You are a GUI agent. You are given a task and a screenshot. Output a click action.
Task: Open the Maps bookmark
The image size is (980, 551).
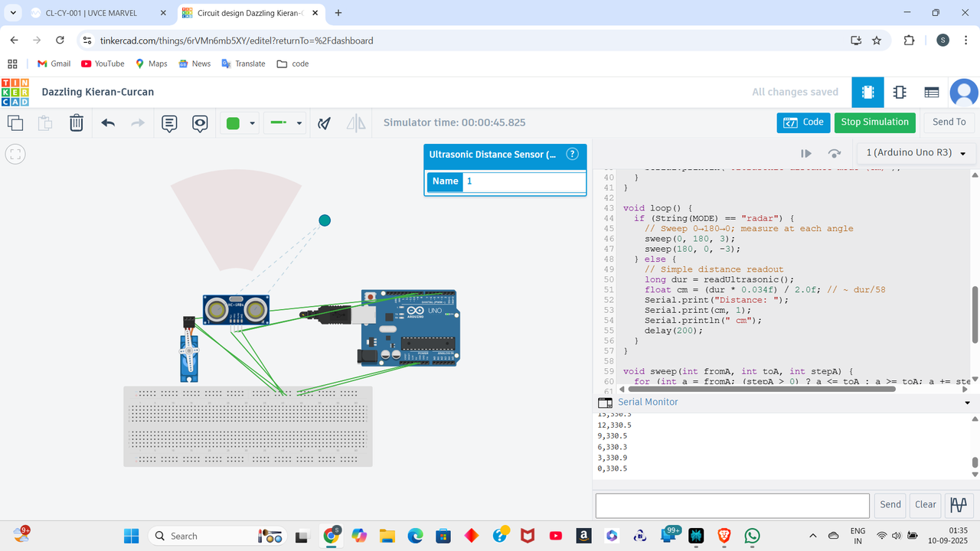pyautogui.click(x=151, y=64)
